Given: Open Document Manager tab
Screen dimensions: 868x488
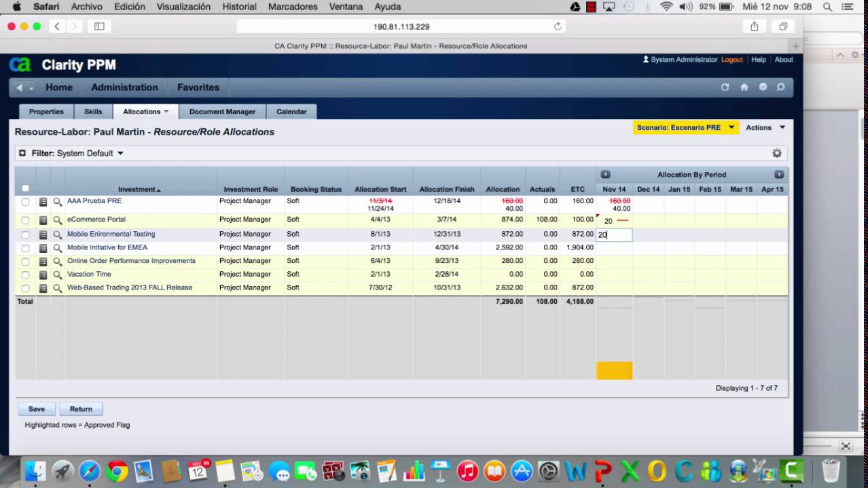Looking at the screenshot, I should coord(222,111).
